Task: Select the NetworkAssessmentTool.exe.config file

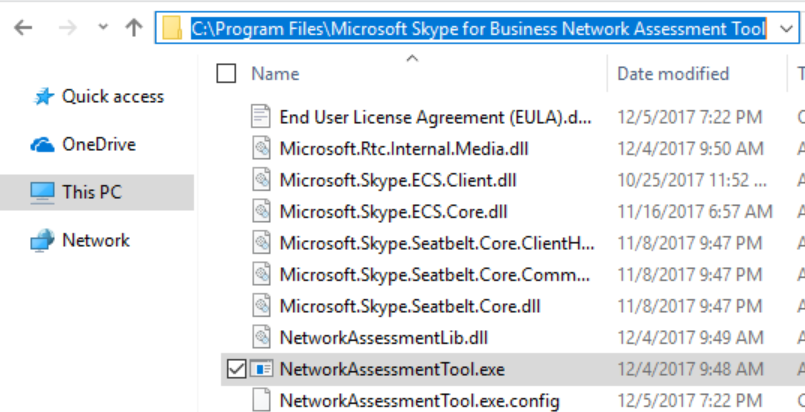Action: click(x=418, y=400)
